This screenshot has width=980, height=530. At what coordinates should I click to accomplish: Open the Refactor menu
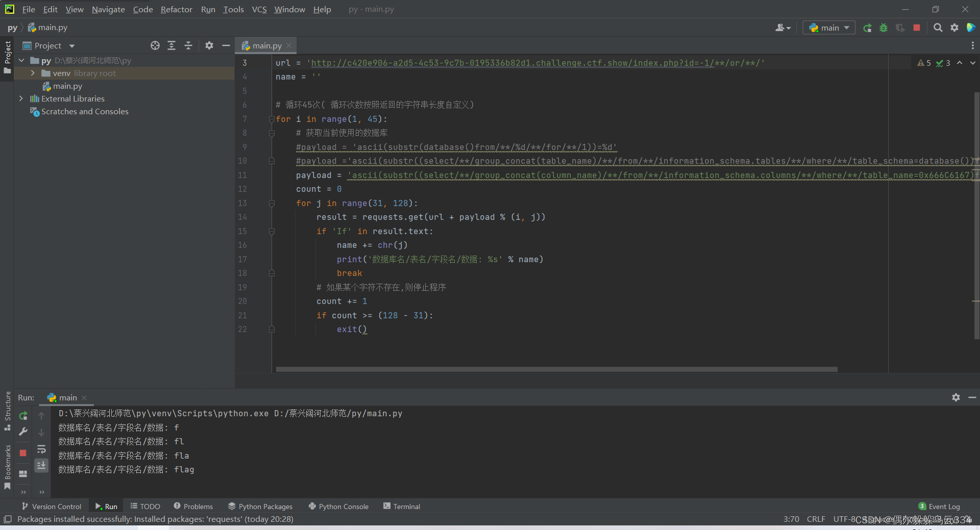(176, 9)
